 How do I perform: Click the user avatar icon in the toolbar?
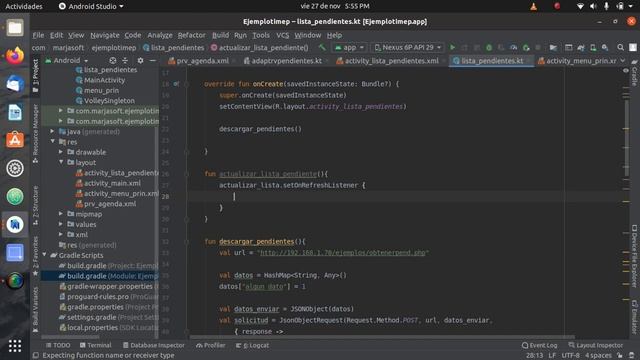click(x=633, y=47)
